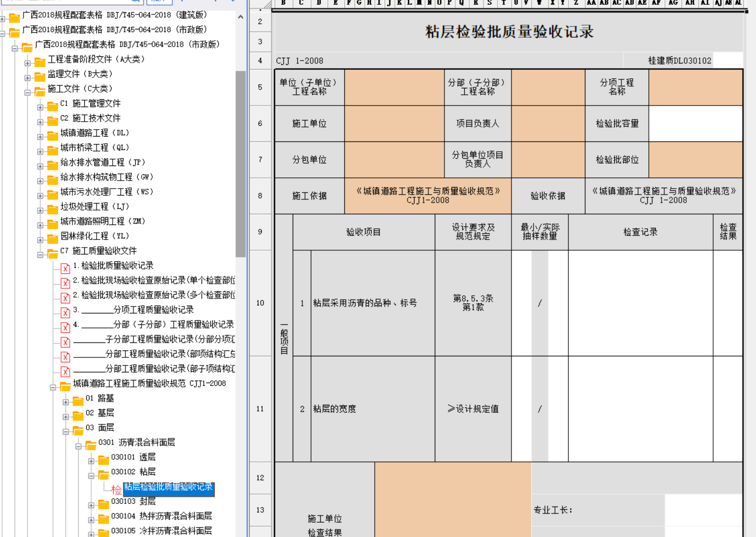Expand the 01 路基 folder node
756x537 pixels.
click(65, 402)
